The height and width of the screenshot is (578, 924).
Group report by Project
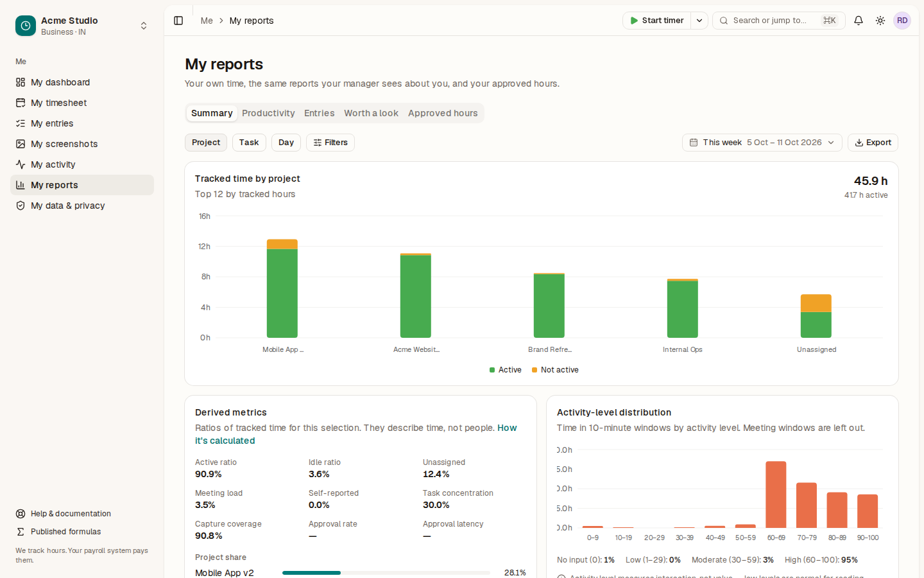coord(206,143)
